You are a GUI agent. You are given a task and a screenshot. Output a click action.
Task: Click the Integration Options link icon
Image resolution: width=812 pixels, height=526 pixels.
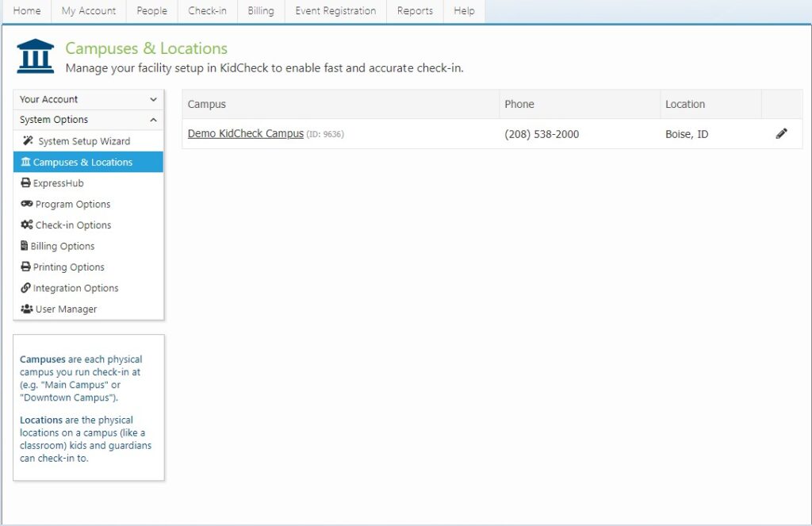click(25, 288)
